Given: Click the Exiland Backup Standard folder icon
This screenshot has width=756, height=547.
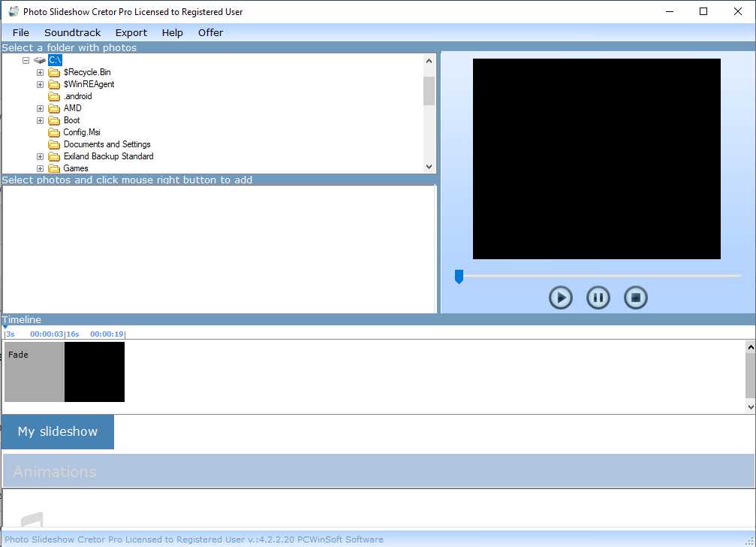Looking at the screenshot, I should tap(54, 157).
